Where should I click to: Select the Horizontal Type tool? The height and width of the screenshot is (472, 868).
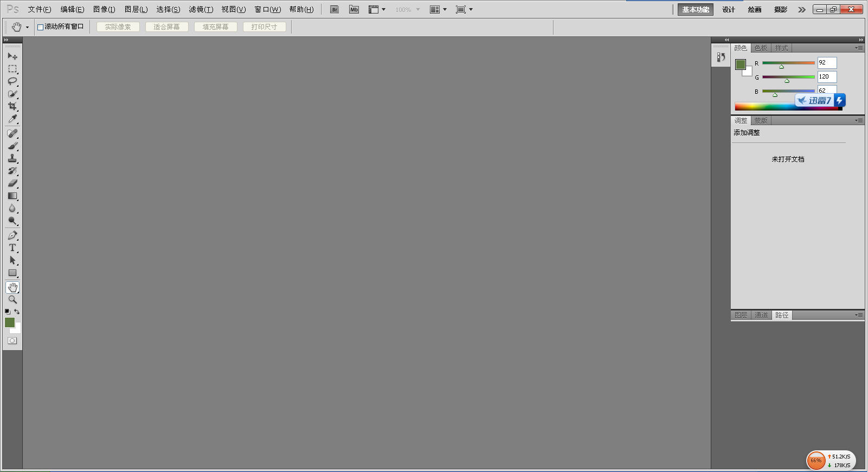(12, 248)
